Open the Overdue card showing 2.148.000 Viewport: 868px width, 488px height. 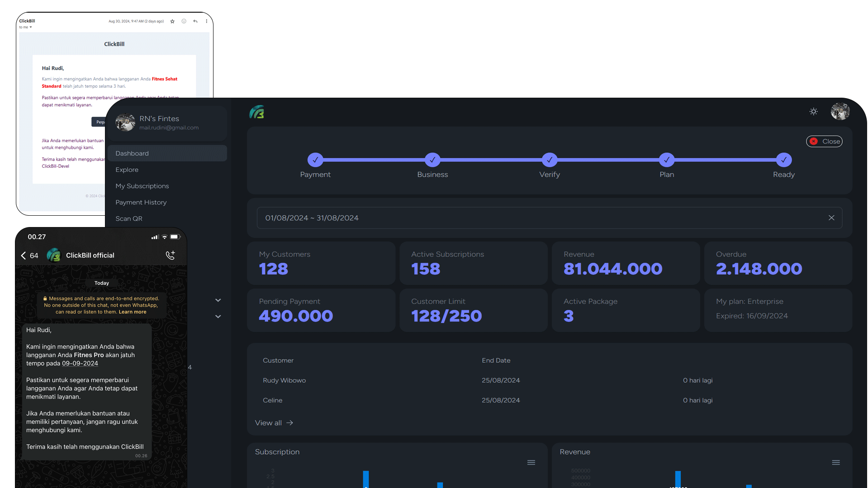pos(778,263)
